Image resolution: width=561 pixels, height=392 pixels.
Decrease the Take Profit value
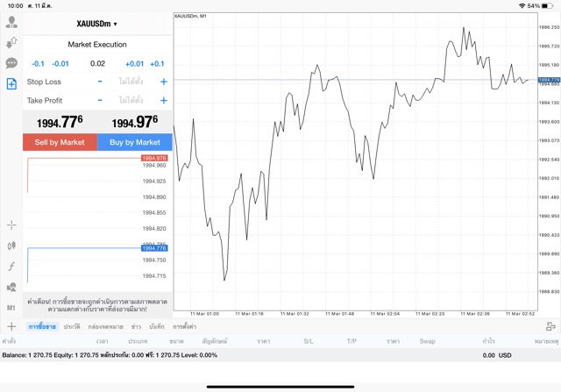99,101
